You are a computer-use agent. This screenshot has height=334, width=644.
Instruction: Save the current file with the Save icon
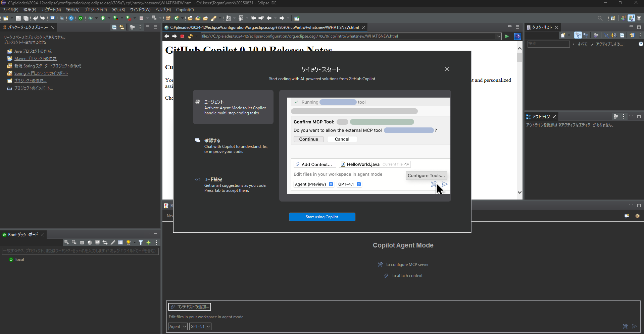18,18
